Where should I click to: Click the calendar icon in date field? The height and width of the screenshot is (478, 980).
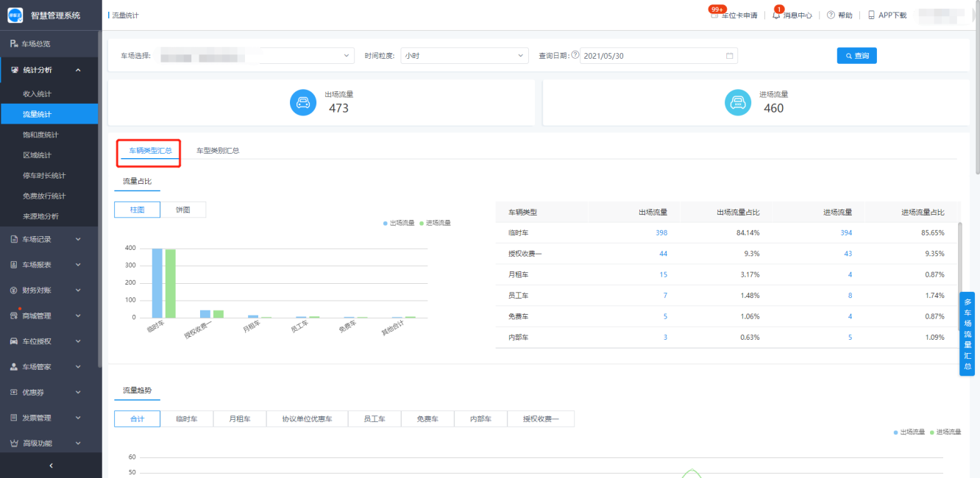729,56
